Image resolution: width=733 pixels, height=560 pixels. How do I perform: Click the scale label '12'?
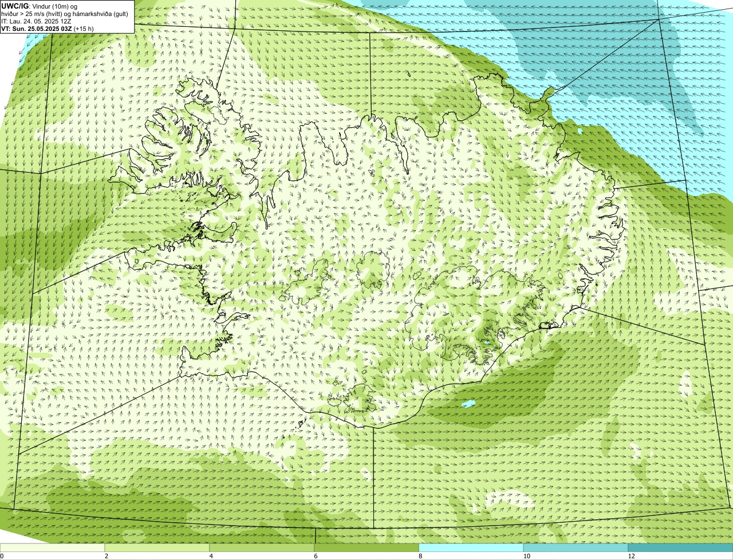click(x=631, y=556)
